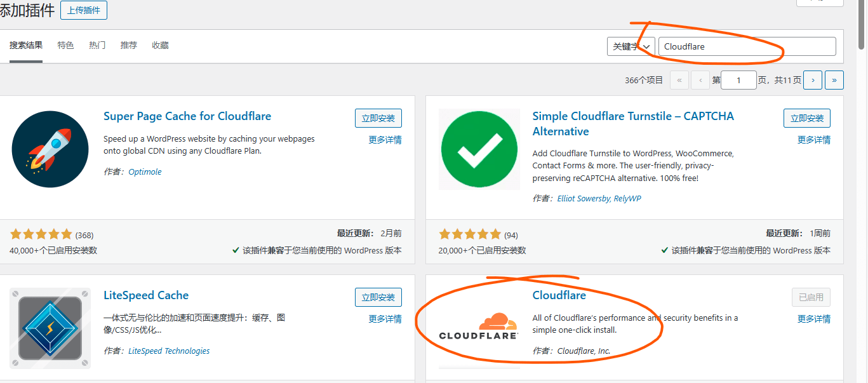Viewport: 868px width, 383px height.
Task: Open 更多详情 for Super Page Cache
Action: coord(385,140)
